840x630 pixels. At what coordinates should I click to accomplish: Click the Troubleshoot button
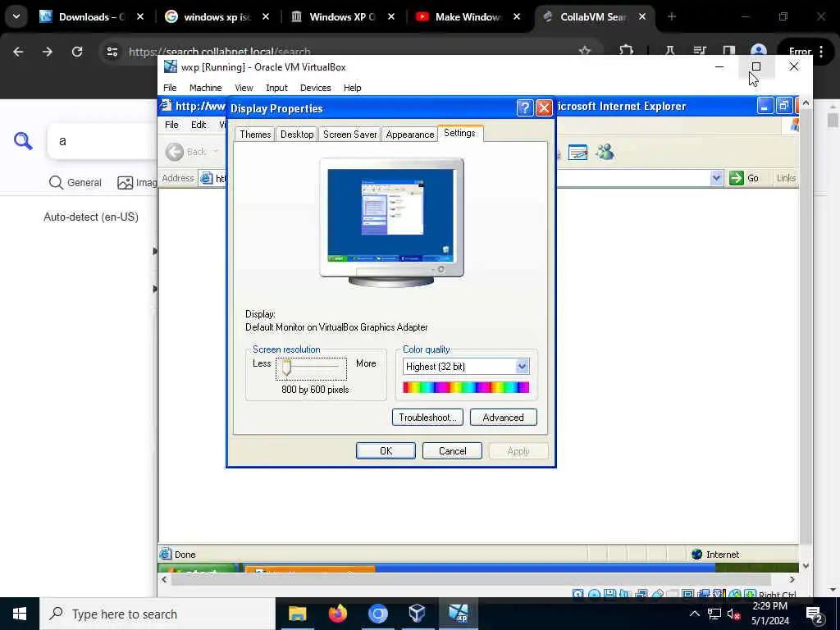tap(427, 418)
